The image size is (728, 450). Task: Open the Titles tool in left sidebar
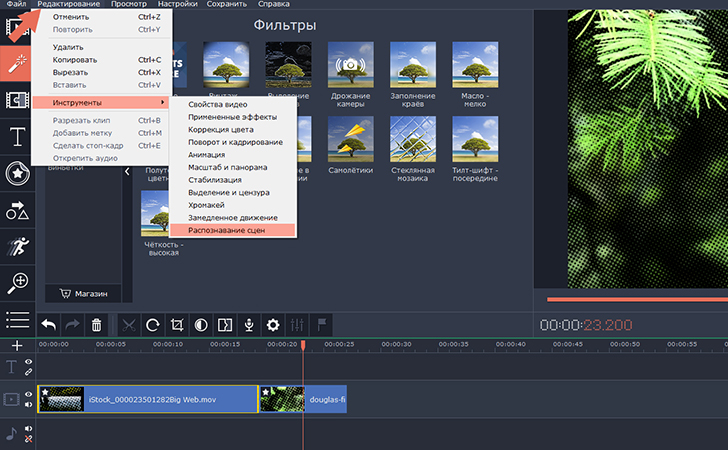pyautogui.click(x=17, y=137)
